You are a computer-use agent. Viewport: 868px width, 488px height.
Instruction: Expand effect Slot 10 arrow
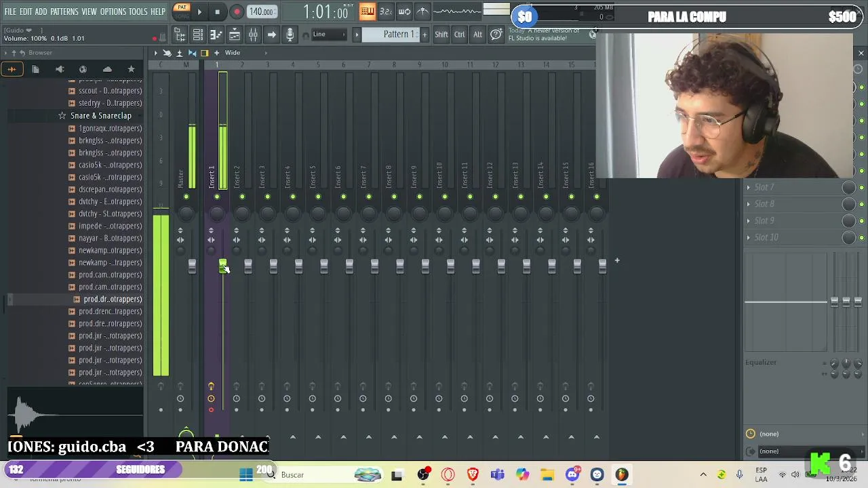[749, 237]
